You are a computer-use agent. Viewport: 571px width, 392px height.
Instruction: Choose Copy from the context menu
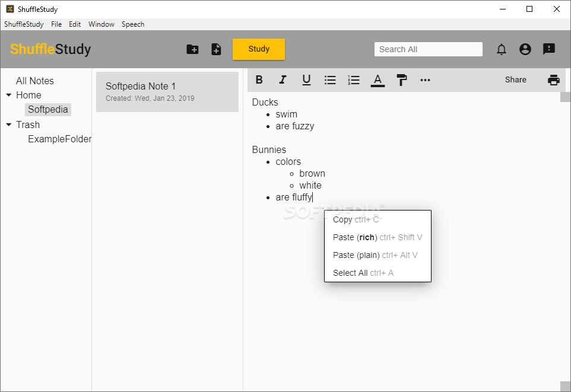pos(378,219)
